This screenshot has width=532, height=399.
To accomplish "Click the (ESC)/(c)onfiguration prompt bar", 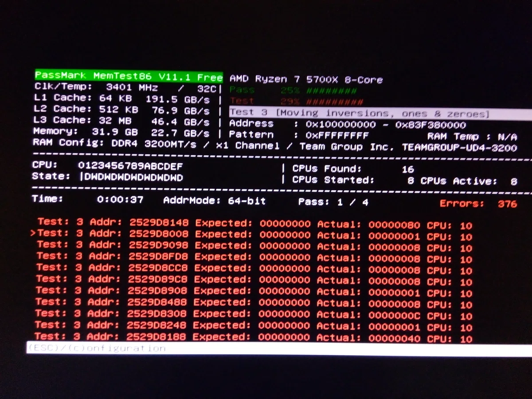I will (279, 348).
